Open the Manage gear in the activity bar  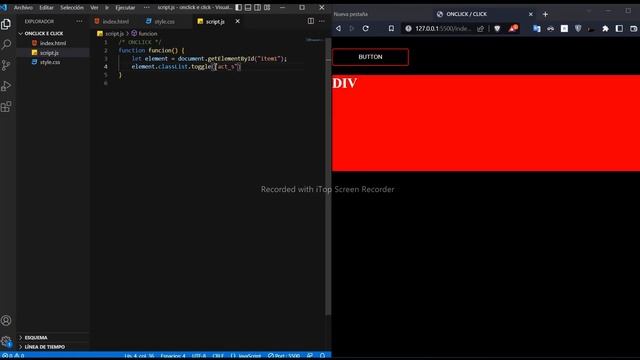pos(6,341)
